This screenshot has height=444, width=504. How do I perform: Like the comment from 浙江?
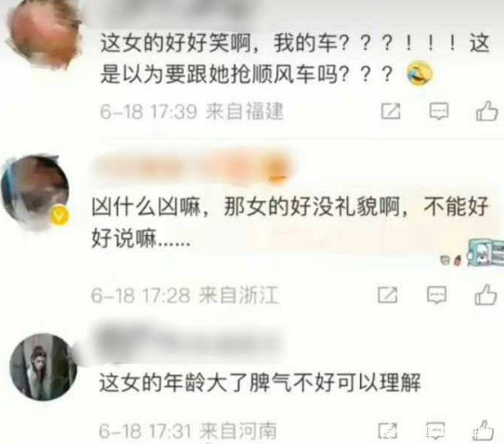pyautogui.click(x=485, y=294)
